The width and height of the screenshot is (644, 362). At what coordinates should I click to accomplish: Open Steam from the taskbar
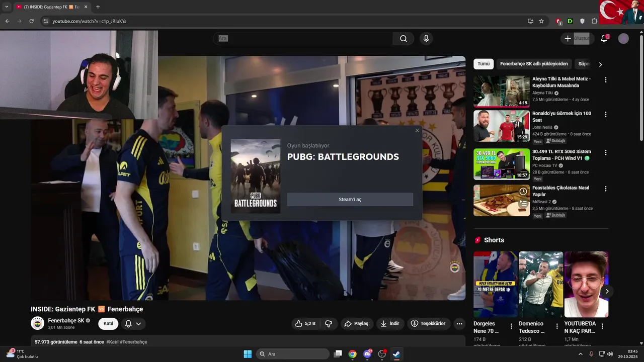[x=396, y=354]
